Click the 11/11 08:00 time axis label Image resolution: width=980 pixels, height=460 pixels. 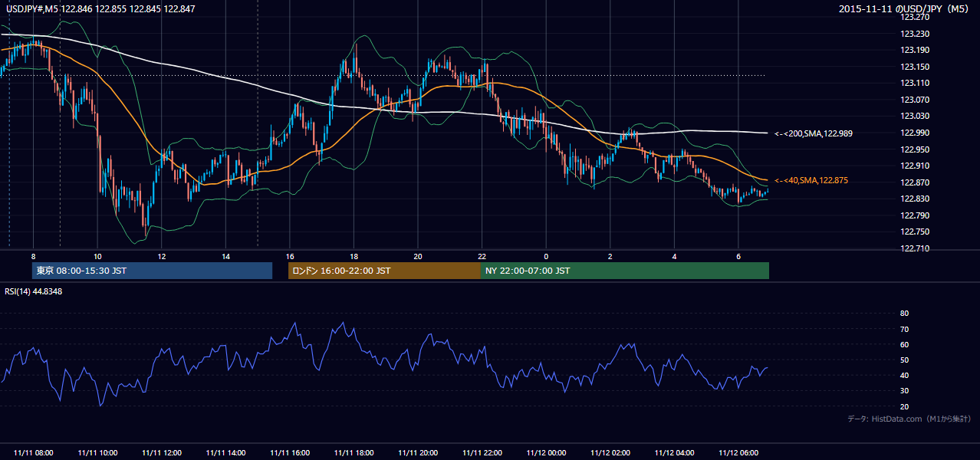(x=34, y=453)
